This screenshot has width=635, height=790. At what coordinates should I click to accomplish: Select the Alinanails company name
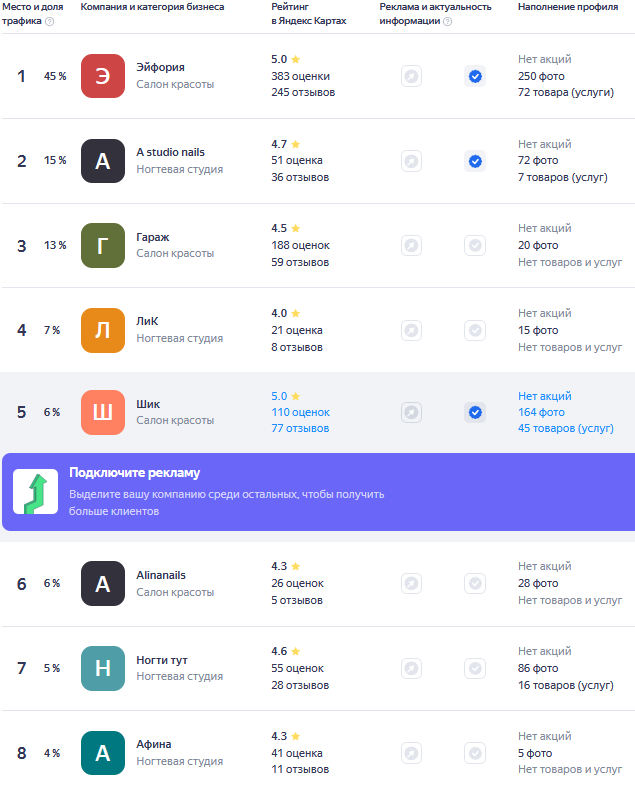point(161,575)
